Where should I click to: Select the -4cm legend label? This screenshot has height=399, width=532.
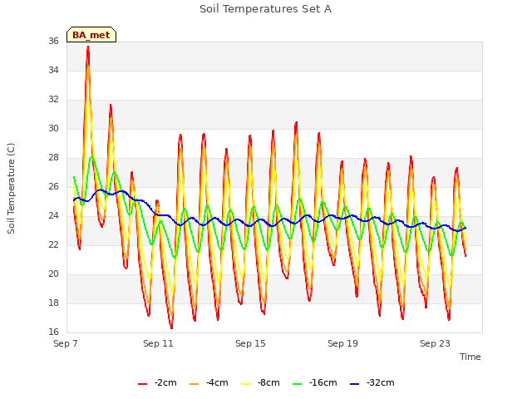coord(217,382)
